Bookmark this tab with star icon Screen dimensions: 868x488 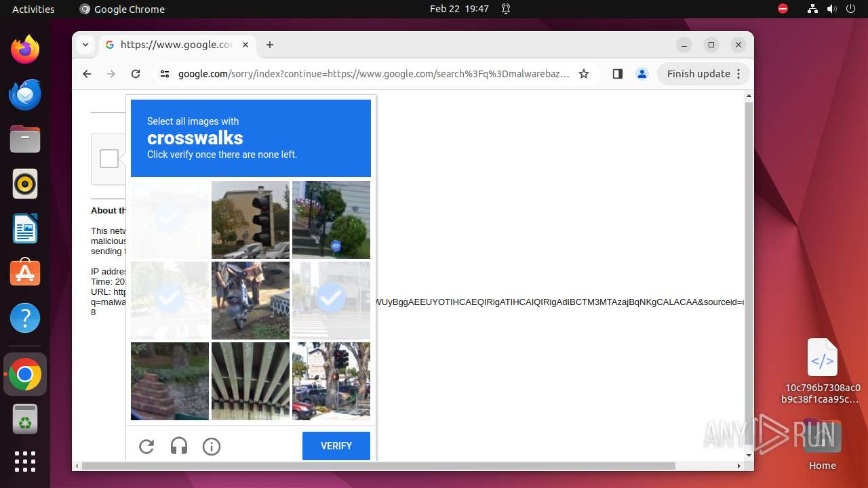[x=584, y=74]
